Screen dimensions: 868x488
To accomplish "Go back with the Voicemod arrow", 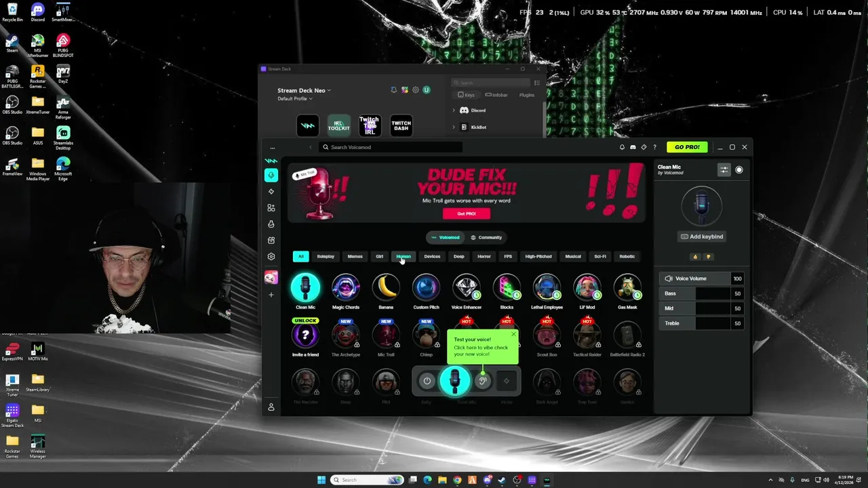I will pos(311,147).
